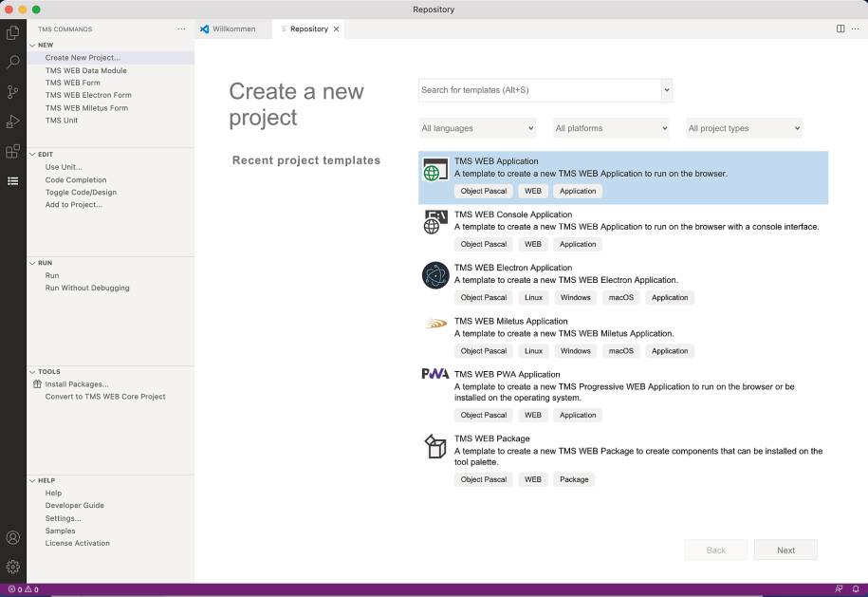
Task: Click Convert to TMS WEB Core Project
Action: click(105, 397)
